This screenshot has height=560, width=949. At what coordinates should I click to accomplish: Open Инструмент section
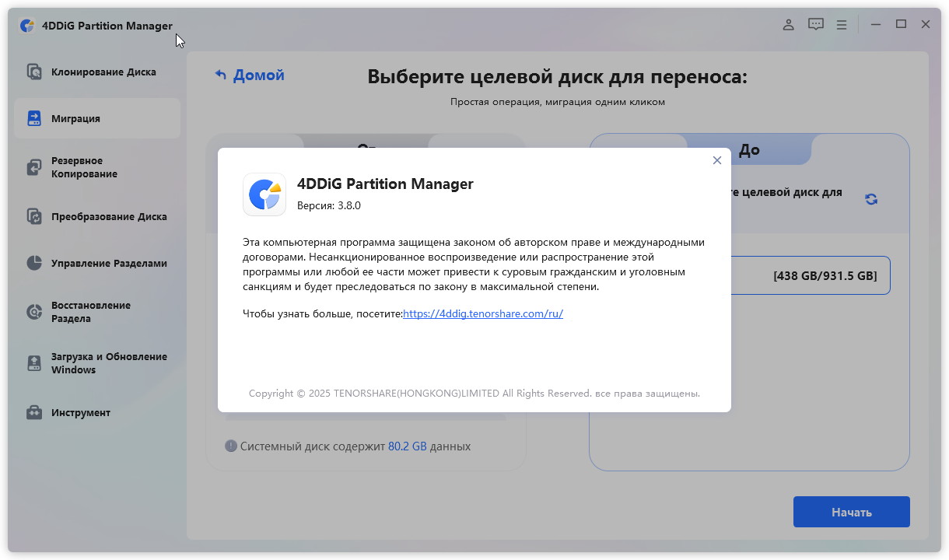point(97,412)
